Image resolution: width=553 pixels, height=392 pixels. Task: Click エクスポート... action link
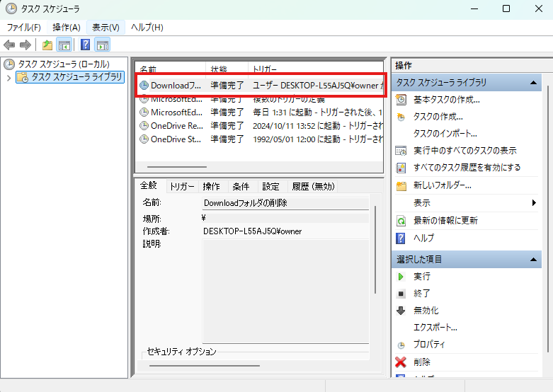435,328
